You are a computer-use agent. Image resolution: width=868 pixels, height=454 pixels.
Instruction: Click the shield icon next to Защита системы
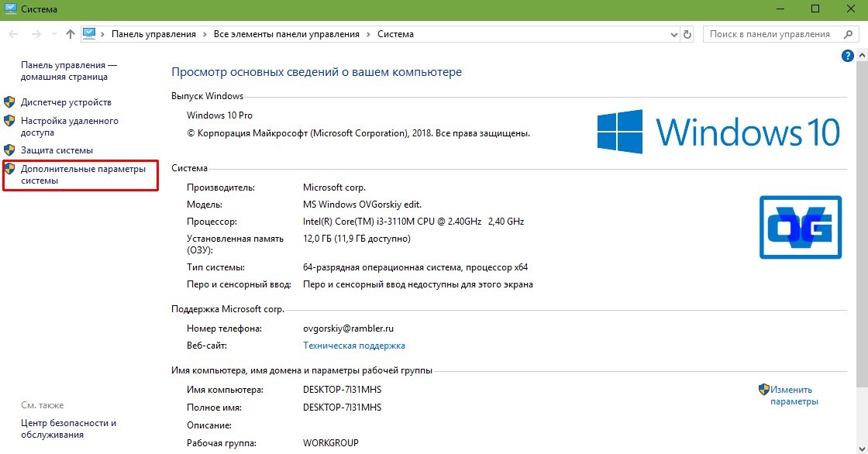click(9, 150)
